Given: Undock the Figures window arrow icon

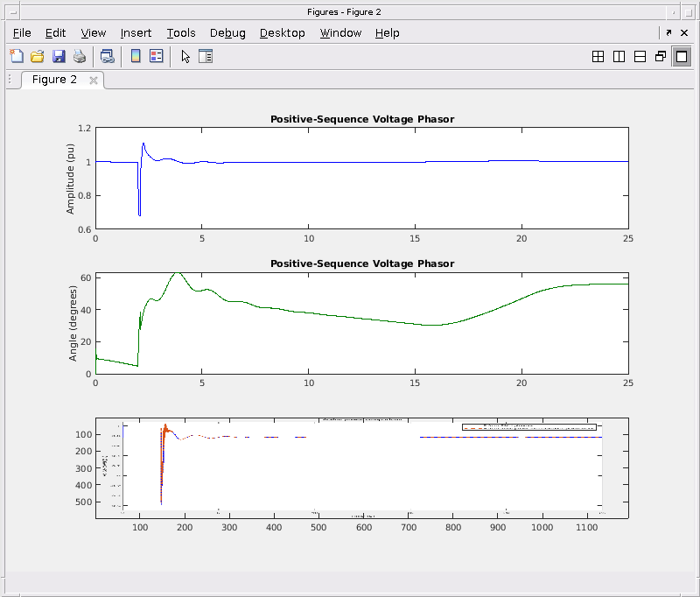Looking at the screenshot, I should point(668,32).
